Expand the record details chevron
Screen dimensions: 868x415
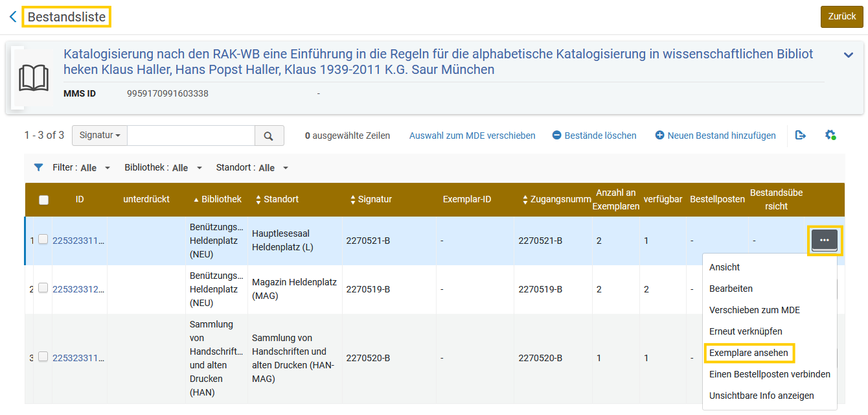(x=849, y=55)
